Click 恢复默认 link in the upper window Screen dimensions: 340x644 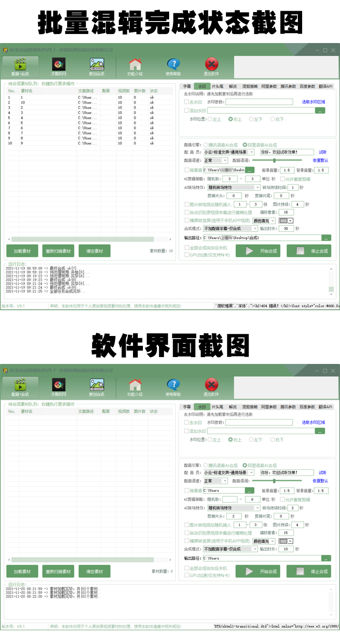point(320,160)
